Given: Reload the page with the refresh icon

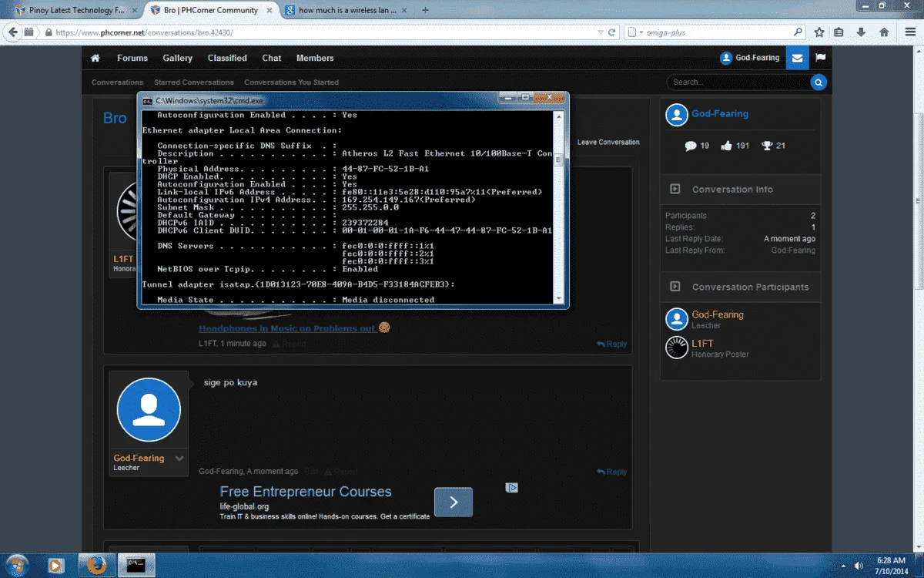Looking at the screenshot, I should (x=612, y=32).
